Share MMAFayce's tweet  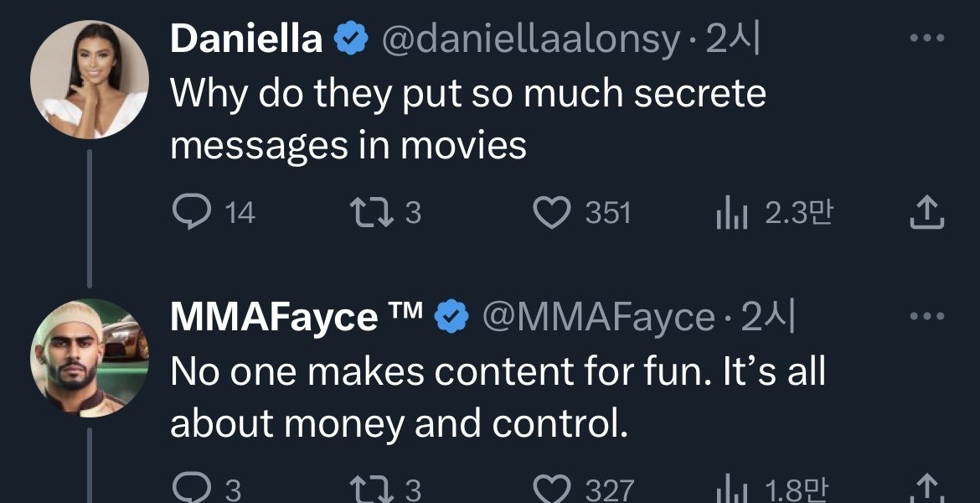[926, 488]
